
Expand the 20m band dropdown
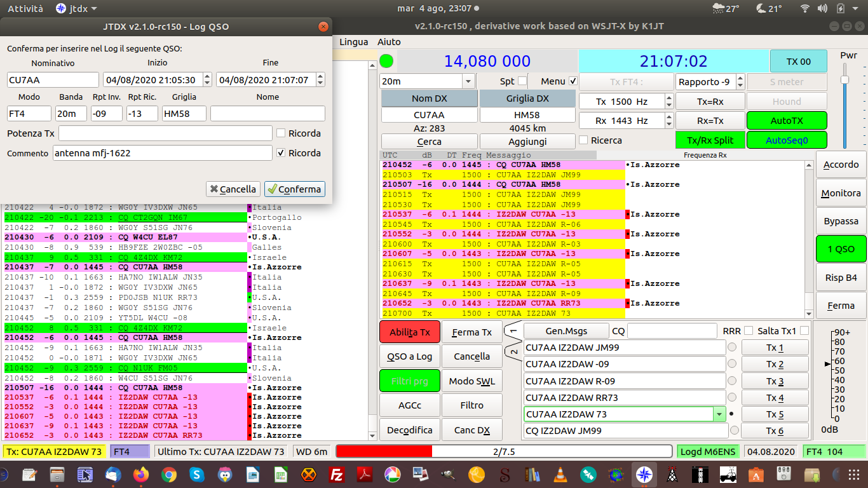[x=468, y=81]
